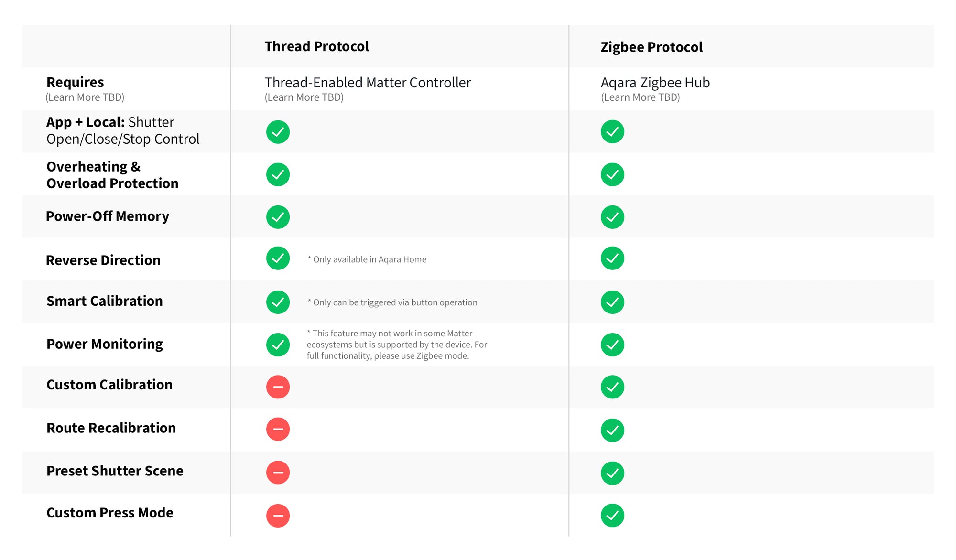This screenshot has width=956, height=560.
Task: Open Learn More under Requires label
Action: click(85, 97)
